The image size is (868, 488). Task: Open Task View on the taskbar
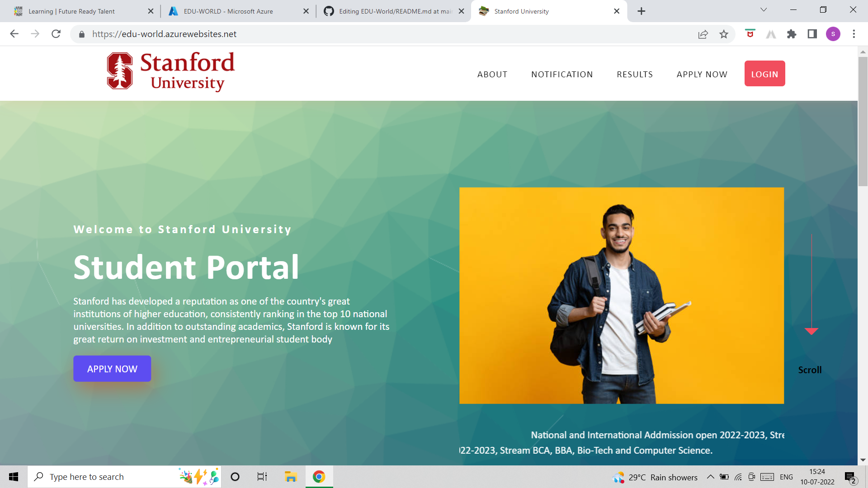click(x=262, y=477)
